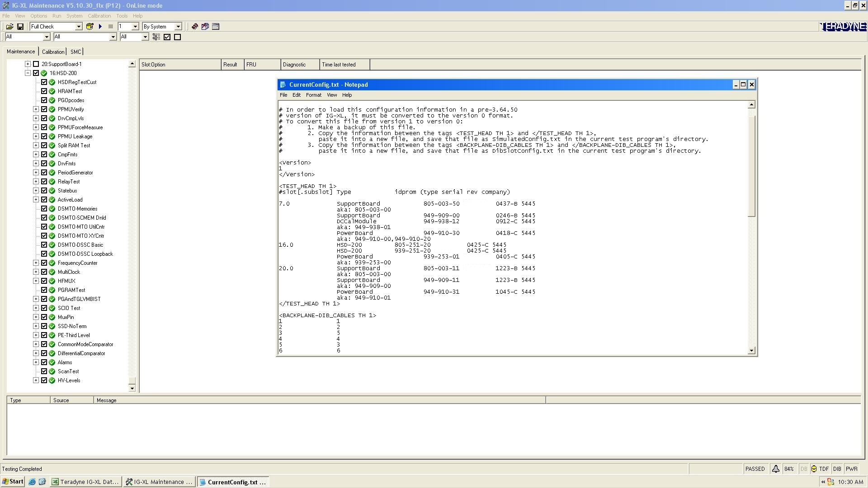Click the green pass icon beside PGOpcodes
868x488 pixels.
(x=52, y=100)
